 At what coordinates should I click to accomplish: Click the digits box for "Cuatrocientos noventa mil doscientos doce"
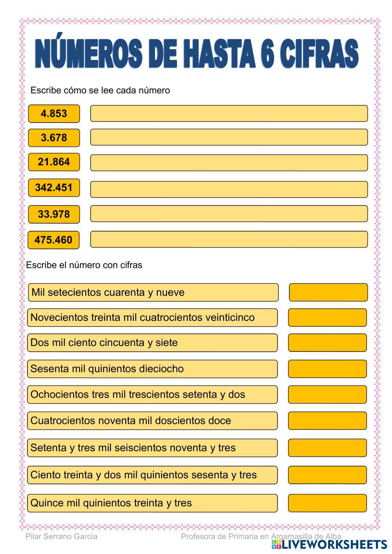point(327,421)
